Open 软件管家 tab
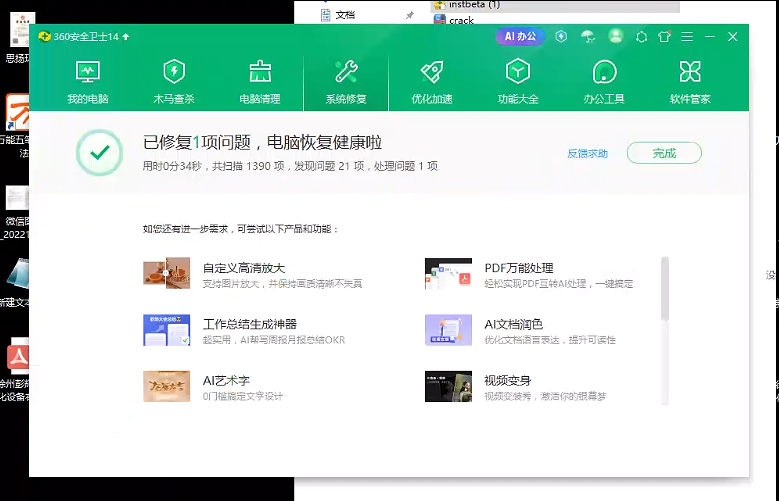 pos(690,82)
